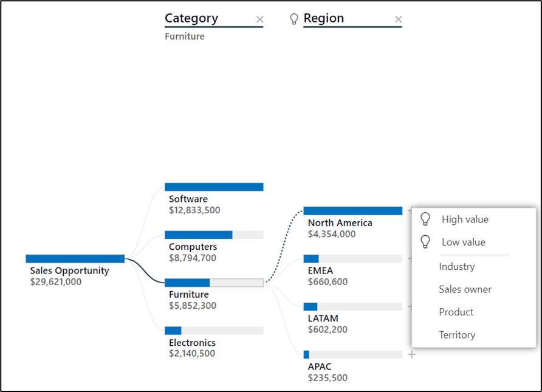Click the lightbulb icon beside Region header
Viewport: 542px width, 392px height.
pyautogui.click(x=294, y=19)
